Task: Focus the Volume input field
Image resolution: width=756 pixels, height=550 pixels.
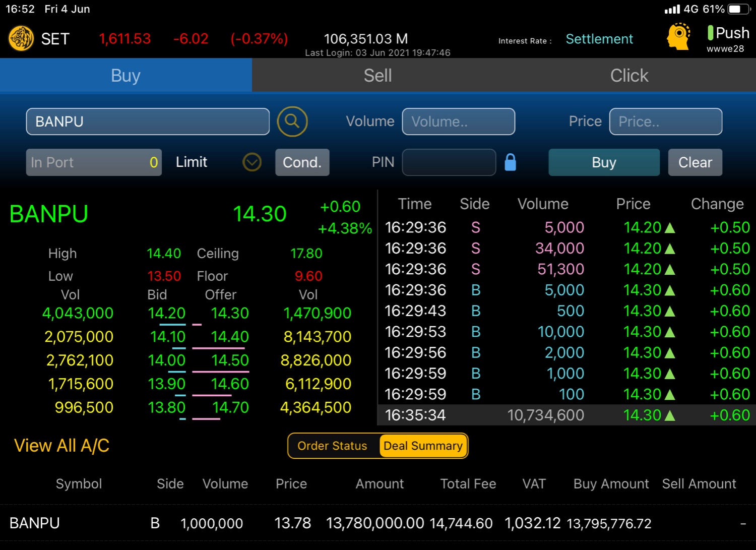Action: tap(458, 121)
